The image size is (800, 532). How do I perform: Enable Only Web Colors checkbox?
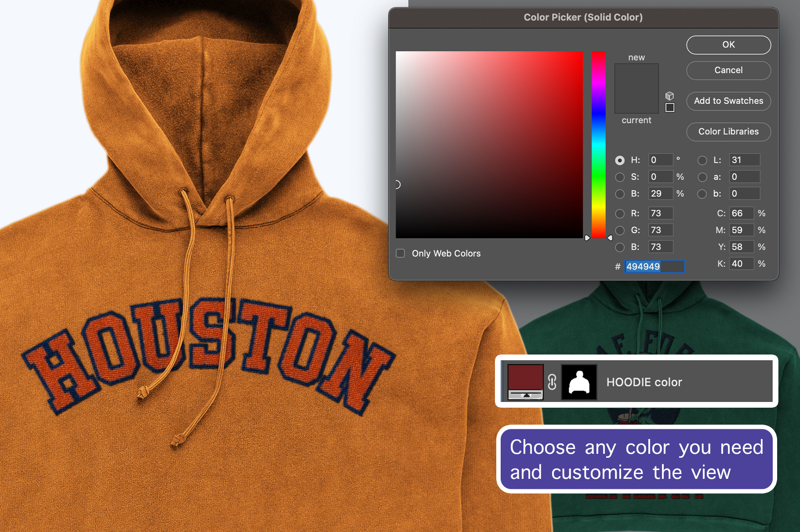pos(400,253)
